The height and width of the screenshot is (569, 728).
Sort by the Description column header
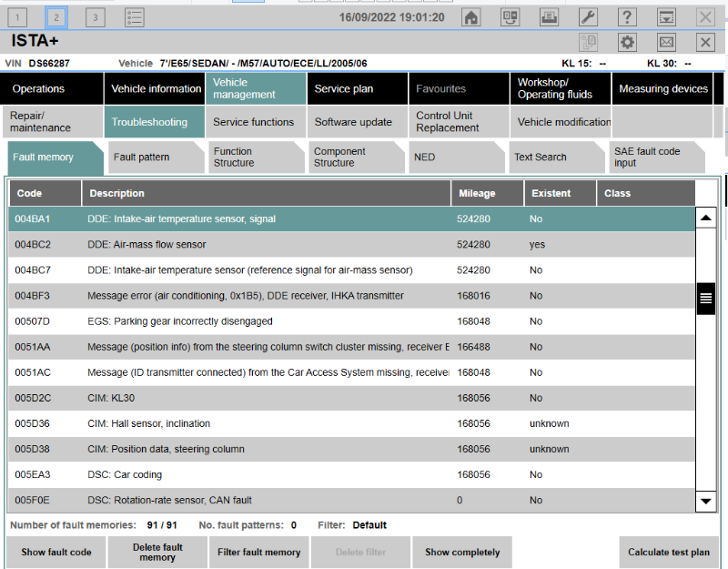[267, 193]
